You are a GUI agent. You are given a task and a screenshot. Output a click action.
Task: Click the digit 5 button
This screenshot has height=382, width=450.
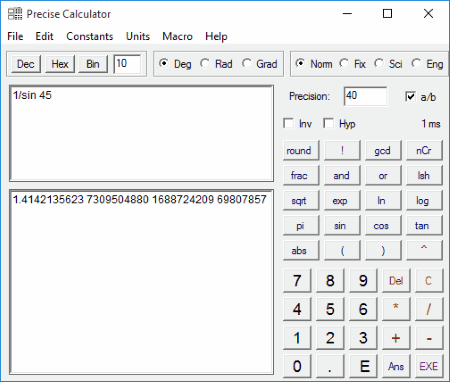330,309
